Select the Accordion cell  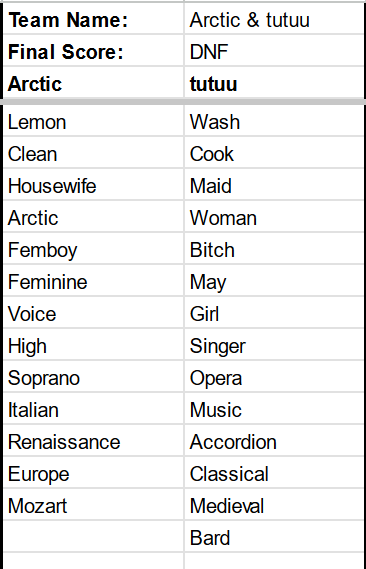point(274,441)
